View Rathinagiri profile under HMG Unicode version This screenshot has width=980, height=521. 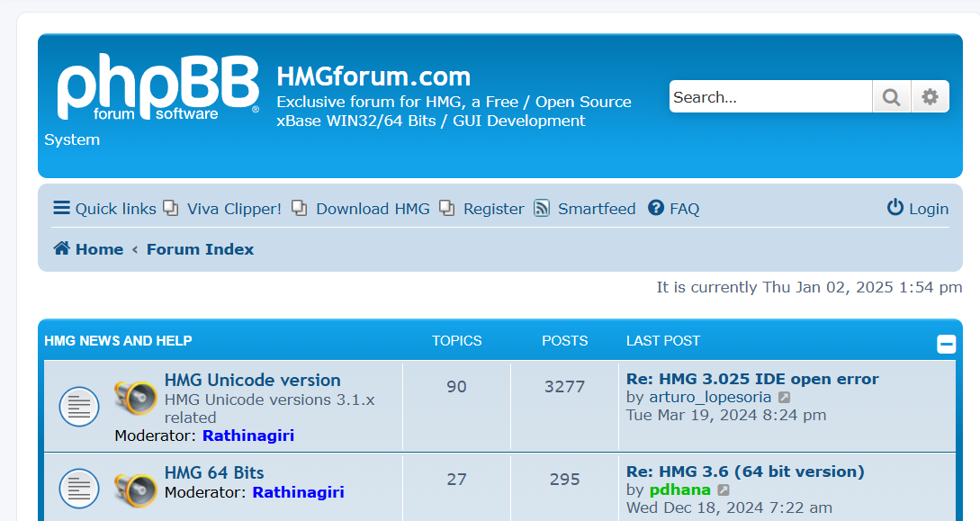click(x=248, y=436)
